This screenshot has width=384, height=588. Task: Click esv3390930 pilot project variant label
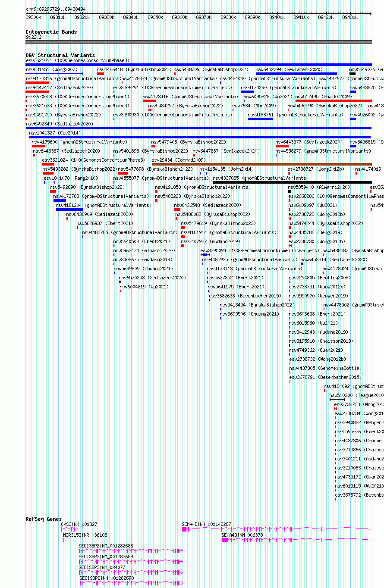click(173, 115)
